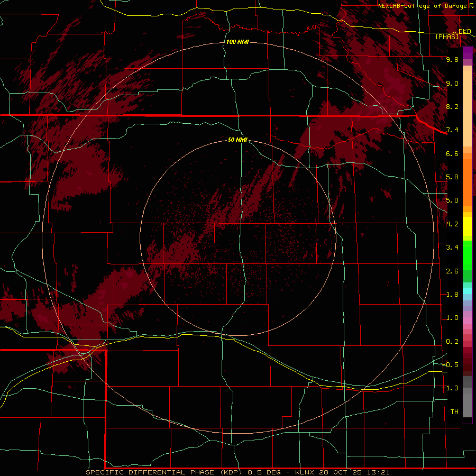Click the 3.4 value on the color scale
This screenshot has height=476, width=476.
[452, 248]
